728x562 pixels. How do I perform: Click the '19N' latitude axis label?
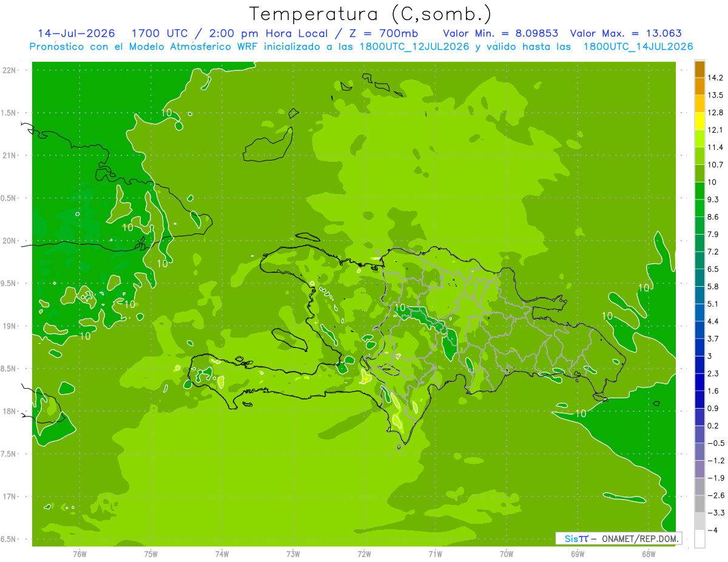pyautogui.click(x=9, y=326)
